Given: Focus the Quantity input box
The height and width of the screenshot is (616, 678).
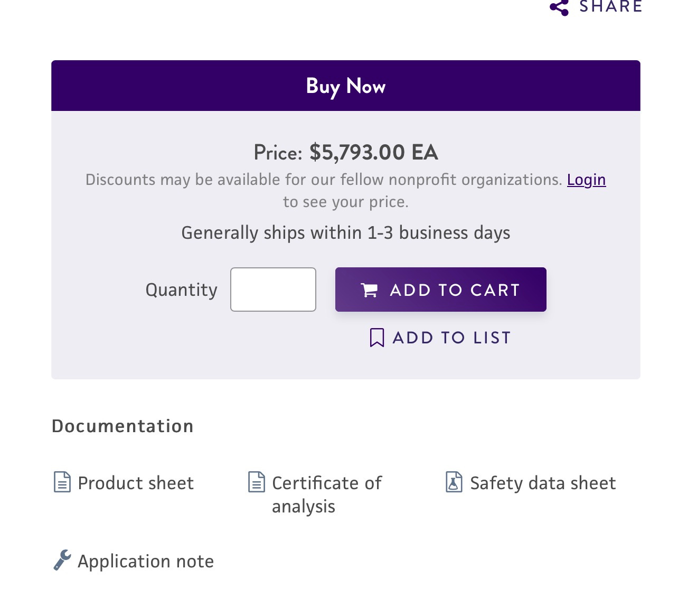Looking at the screenshot, I should point(273,290).
